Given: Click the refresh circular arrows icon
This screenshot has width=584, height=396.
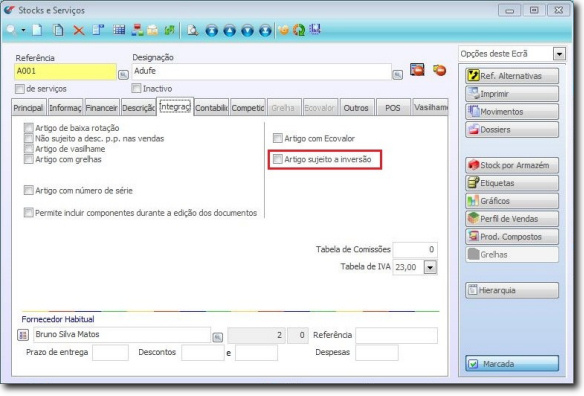Looking at the screenshot, I should click(299, 30).
